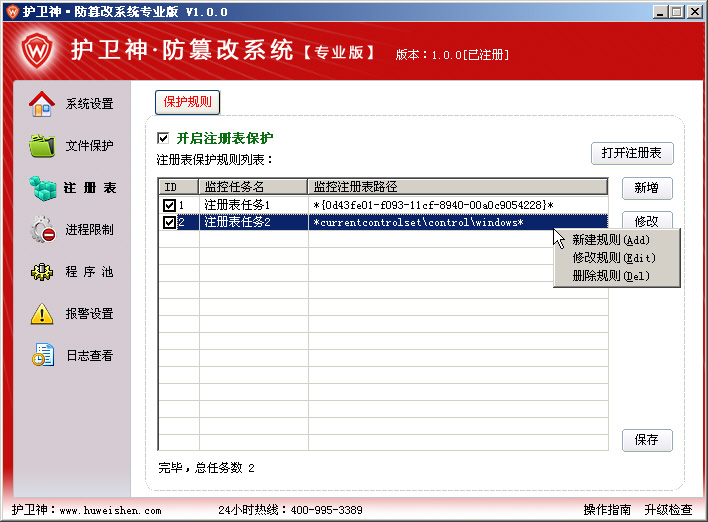Click the Registry cubes icon in sidebar
Screen dimensions: 708x522
point(41,187)
